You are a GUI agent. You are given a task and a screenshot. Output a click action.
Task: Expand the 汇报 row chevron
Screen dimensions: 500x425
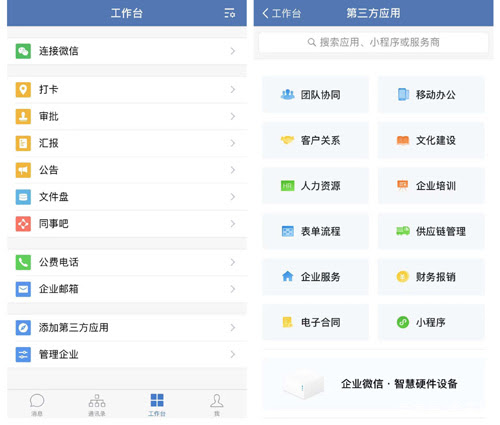click(x=233, y=143)
